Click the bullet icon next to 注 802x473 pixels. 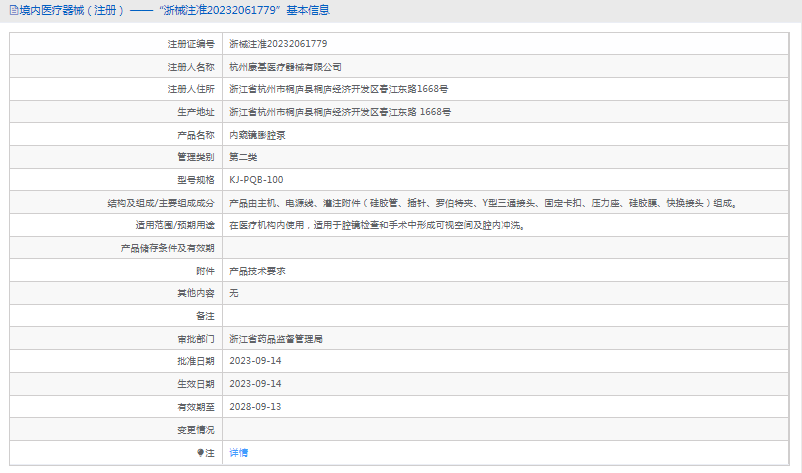pyautogui.click(x=200, y=453)
